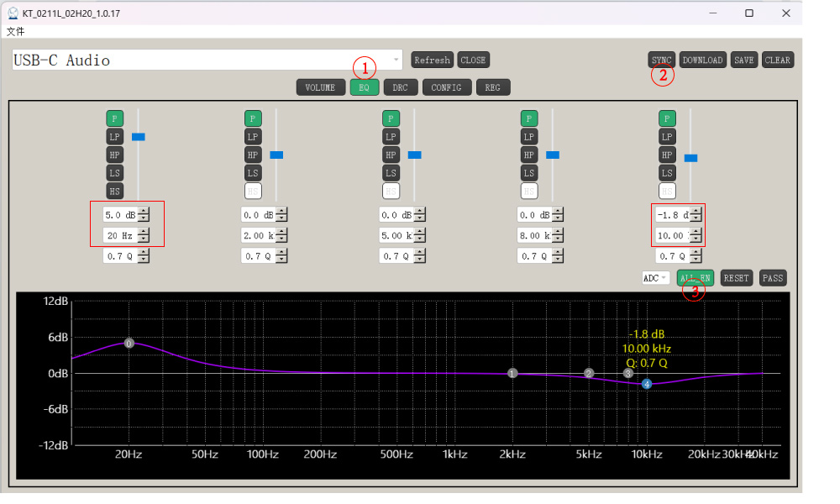Click the 8.00 k frequency input field
This screenshot has width=840, height=504.
click(534, 236)
